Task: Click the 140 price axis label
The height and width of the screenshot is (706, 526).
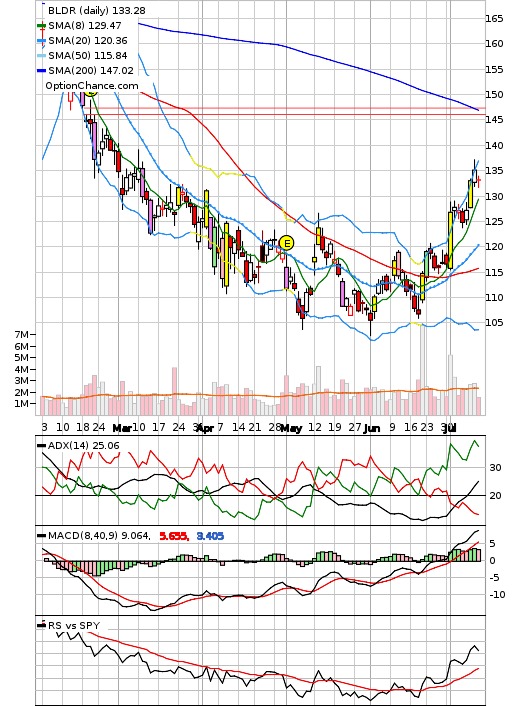Action: pos(494,146)
